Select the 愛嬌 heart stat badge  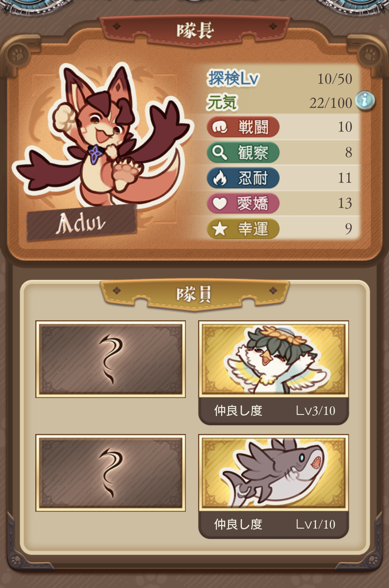(x=243, y=203)
